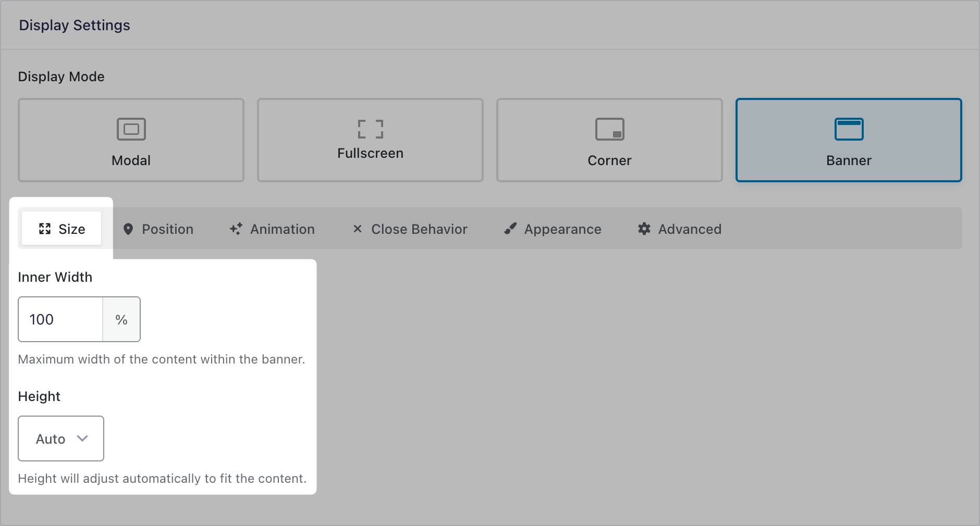Select the Corner display mode option
Image resolution: width=980 pixels, height=526 pixels.
[609, 140]
